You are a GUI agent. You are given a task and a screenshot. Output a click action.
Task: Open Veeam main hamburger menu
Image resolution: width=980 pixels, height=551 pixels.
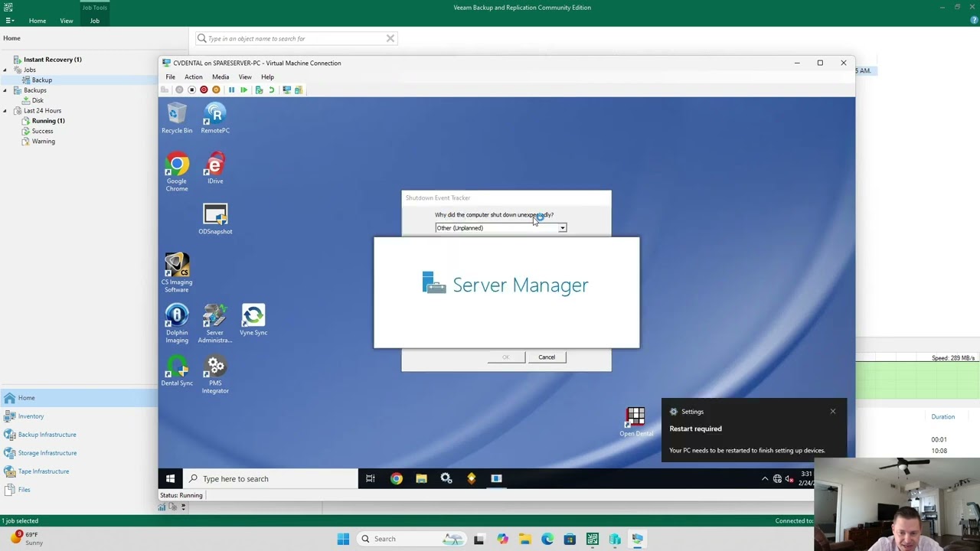coord(9,21)
